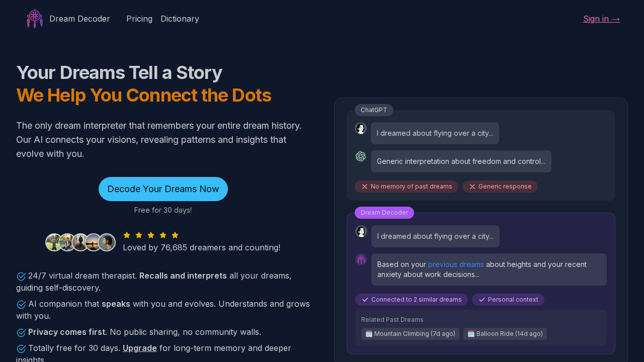Viewport: 644px width, 362px height.
Task: Toggle the check beside 'Totally free for 30 days'
Action: pyautogui.click(x=21, y=348)
